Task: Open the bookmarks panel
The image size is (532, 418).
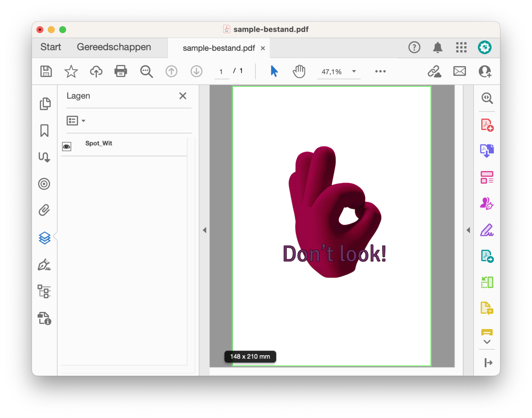Action: point(44,130)
